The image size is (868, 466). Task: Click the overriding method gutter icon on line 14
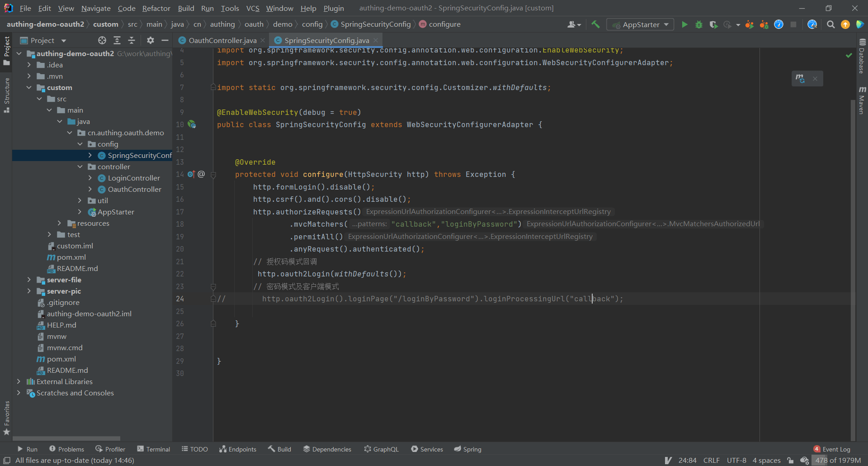pyautogui.click(x=191, y=174)
